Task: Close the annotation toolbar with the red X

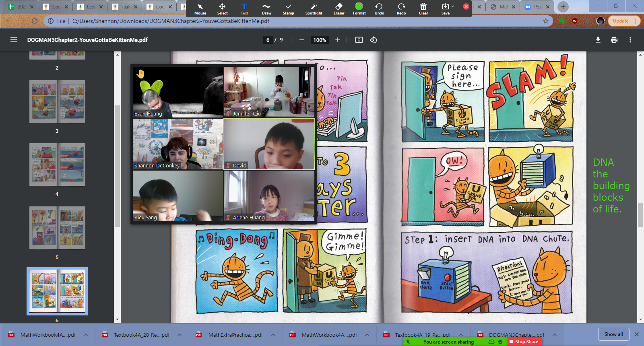Action: tap(466, 6)
